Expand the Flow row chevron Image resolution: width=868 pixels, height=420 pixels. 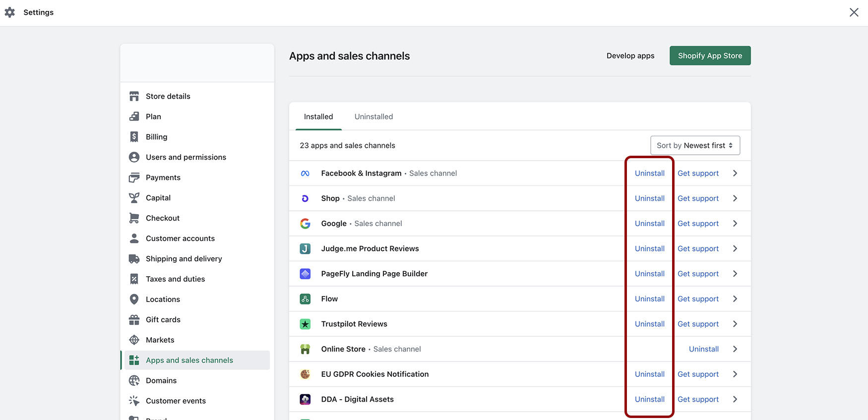tap(735, 299)
